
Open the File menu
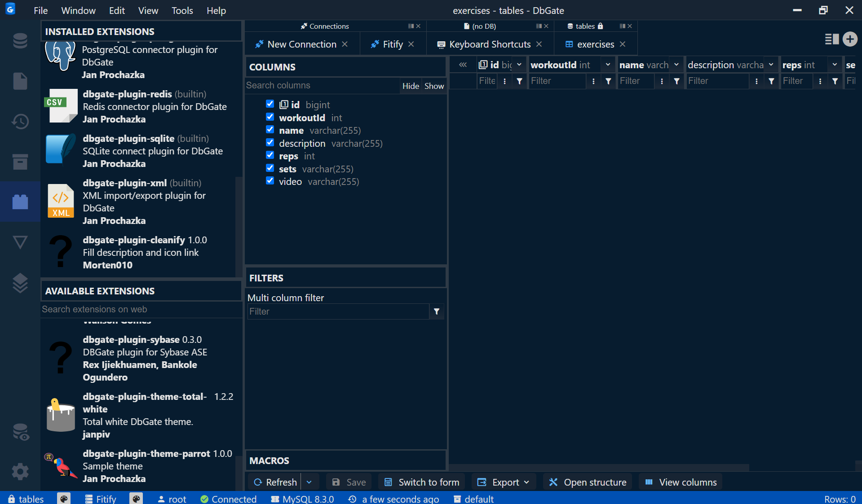(x=40, y=10)
